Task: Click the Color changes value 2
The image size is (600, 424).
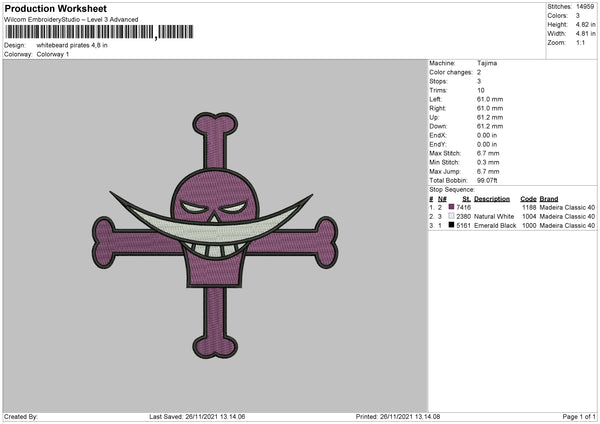Action: coord(479,72)
